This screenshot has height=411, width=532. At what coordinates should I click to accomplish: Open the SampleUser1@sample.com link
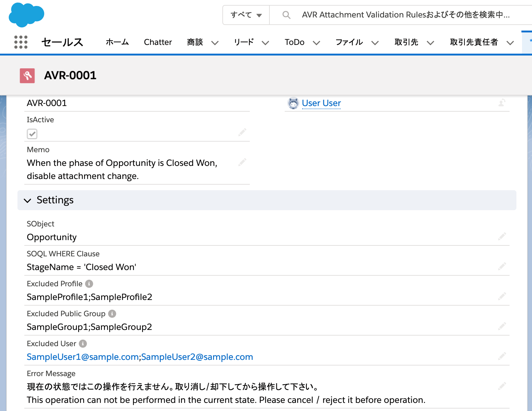[82, 357]
